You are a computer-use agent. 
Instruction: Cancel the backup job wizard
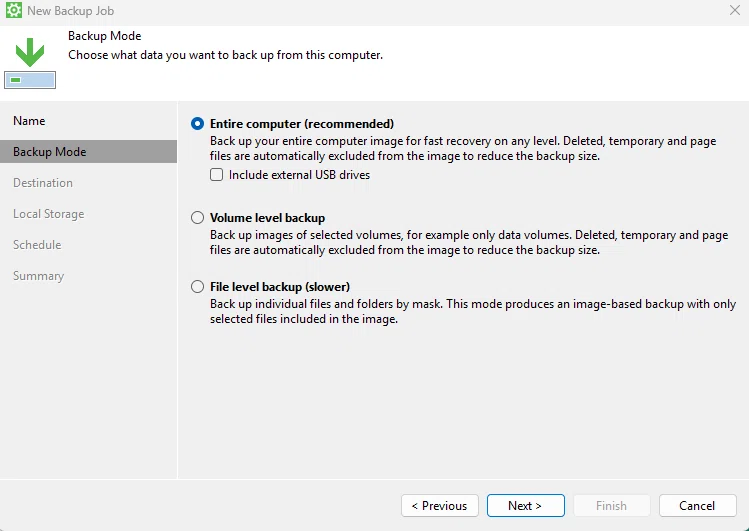coord(697,505)
